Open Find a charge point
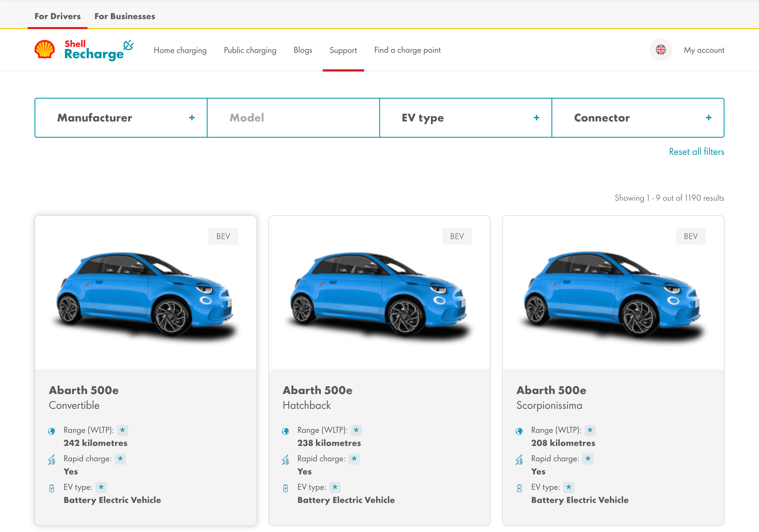The height and width of the screenshot is (532, 759). click(x=407, y=50)
